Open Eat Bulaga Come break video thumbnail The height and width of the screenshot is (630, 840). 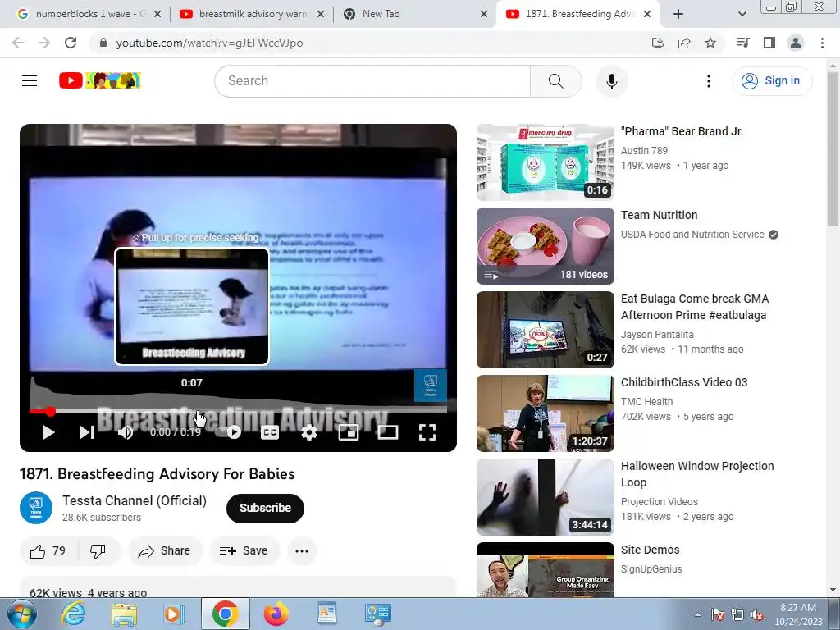point(546,330)
